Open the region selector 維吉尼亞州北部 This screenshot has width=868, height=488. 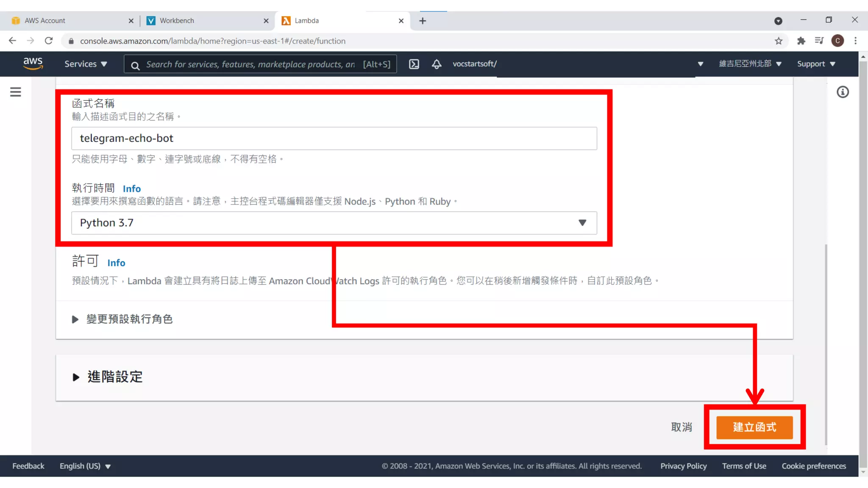coord(750,64)
